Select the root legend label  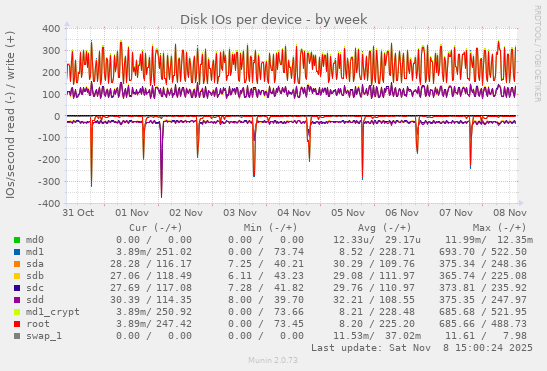[x=38, y=324]
